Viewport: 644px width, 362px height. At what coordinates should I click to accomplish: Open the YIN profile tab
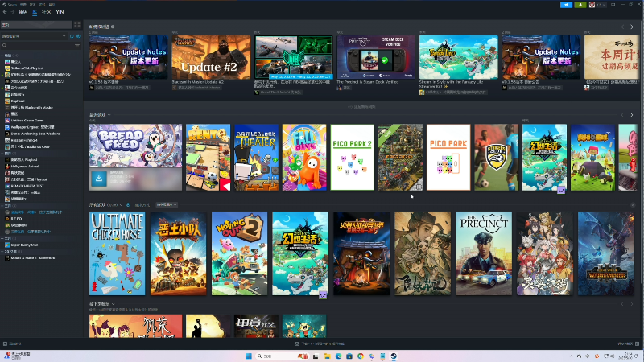point(60,12)
